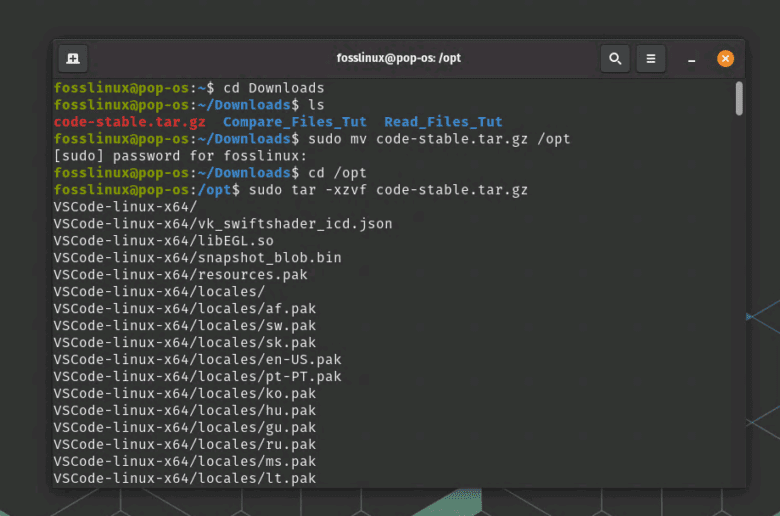This screenshot has width=780, height=516.
Task: Click the red code-stable.tar.gz file name
Action: click(129, 122)
